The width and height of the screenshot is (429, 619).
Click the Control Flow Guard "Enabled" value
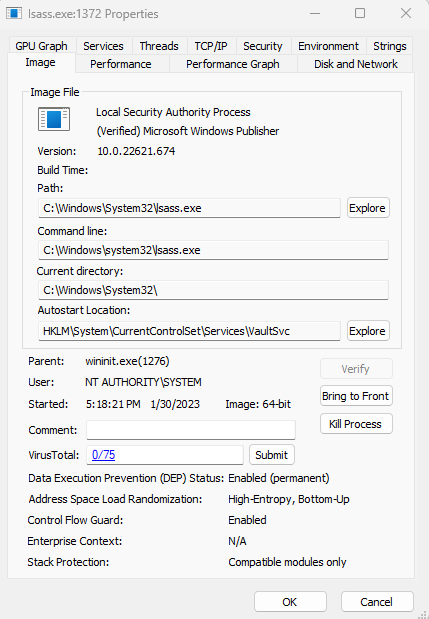click(x=247, y=520)
